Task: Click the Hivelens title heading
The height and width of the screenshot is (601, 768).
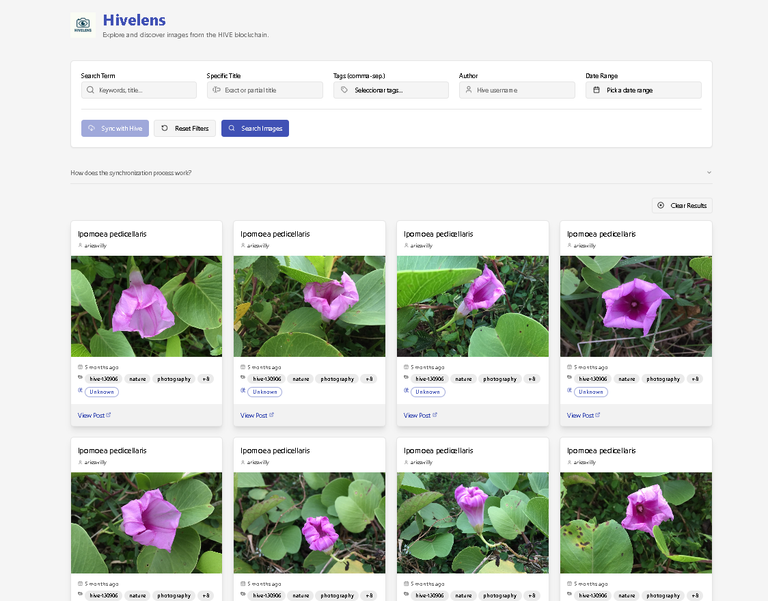Action: tap(134, 20)
